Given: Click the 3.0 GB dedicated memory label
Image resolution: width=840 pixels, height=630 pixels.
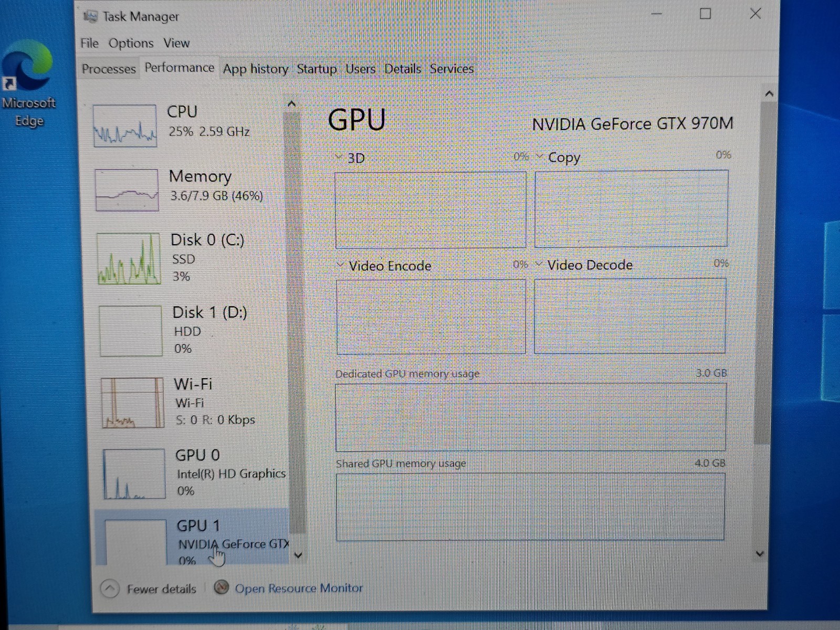Looking at the screenshot, I should point(711,373).
